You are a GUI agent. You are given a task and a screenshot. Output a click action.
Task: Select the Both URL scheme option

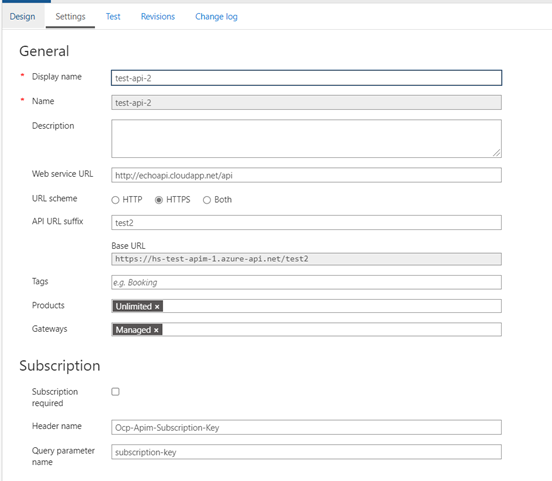207,200
